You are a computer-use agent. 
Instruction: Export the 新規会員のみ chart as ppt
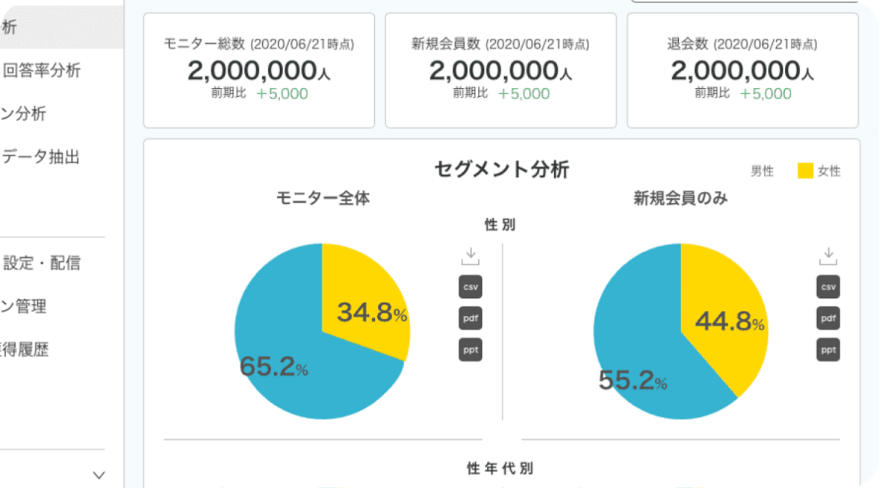(x=828, y=350)
